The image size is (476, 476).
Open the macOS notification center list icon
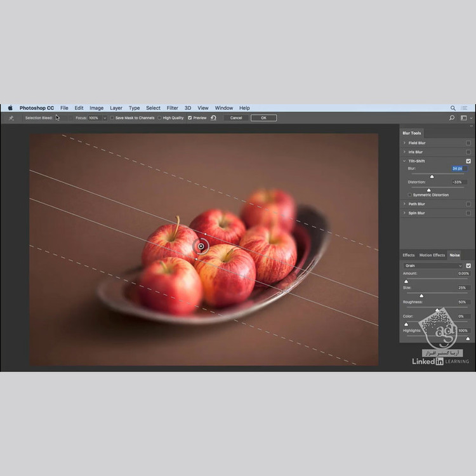click(465, 108)
